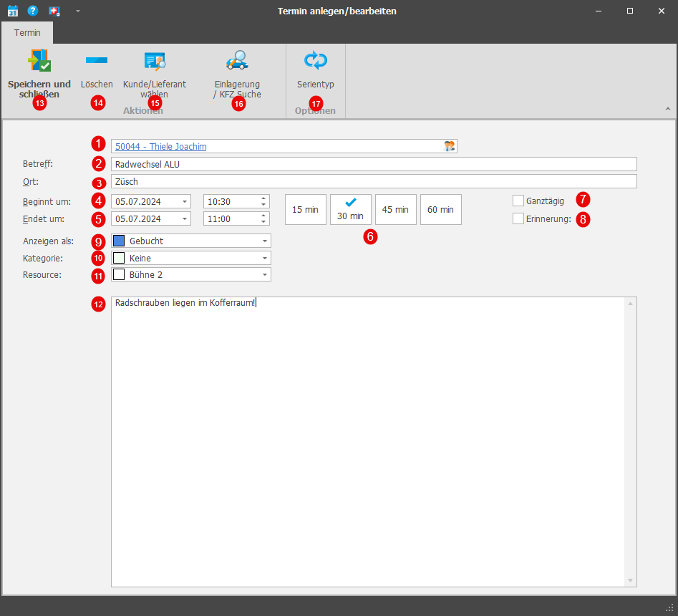The image size is (678, 616).
Task: Open the Kategorie dropdown Keine
Action: (265, 259)
